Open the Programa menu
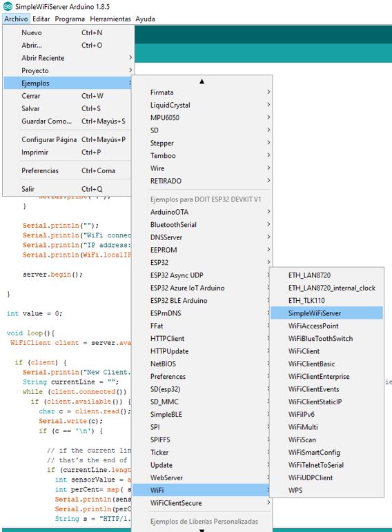Screen dimensions: 392x532 click(x=70, y=19)
